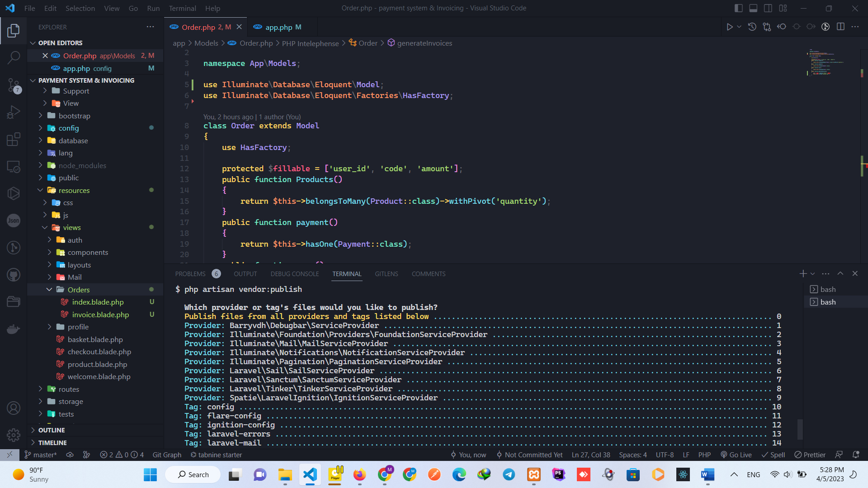
Task: Open Explorer Views and More Actions ellipsis
Action: coord(151,27)
